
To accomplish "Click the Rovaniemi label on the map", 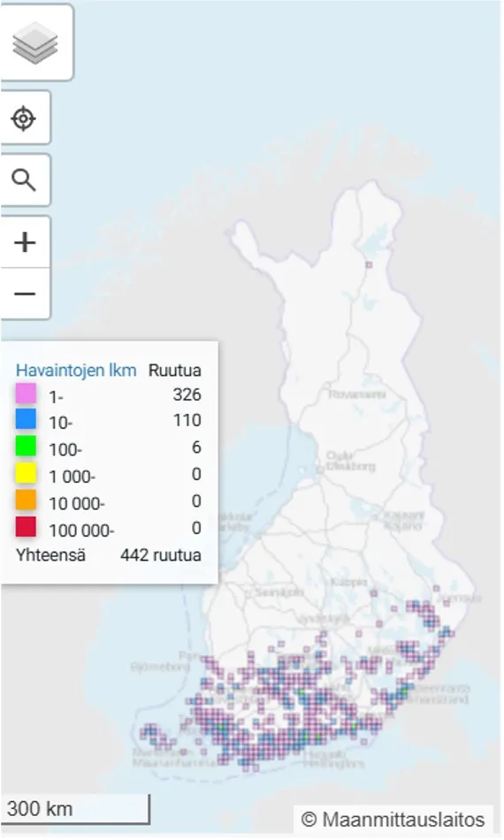I will pos(356,394).
